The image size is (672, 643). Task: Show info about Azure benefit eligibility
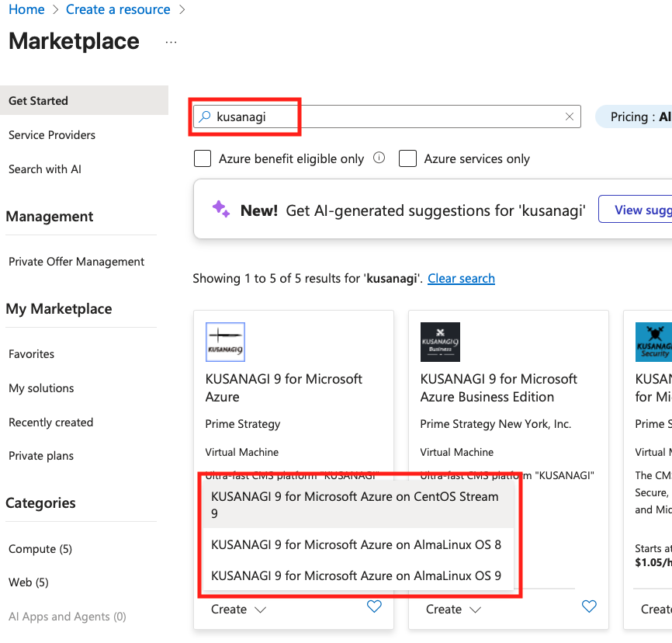click(x=379, y=158)
